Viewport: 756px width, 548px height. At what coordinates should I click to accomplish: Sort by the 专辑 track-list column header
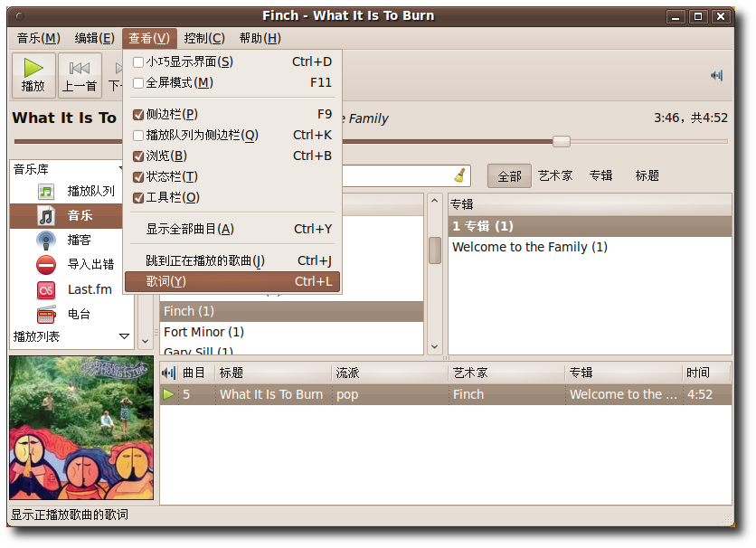[x=624, y=373]
